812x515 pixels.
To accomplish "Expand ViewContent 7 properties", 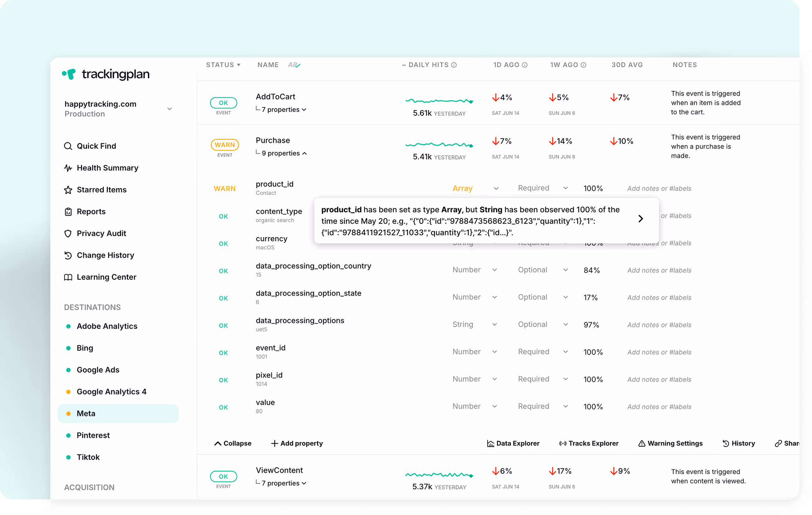I will (x=281, y=483).
